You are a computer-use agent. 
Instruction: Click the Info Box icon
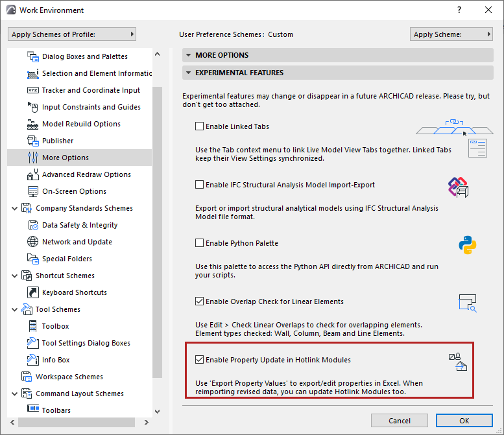33,360
